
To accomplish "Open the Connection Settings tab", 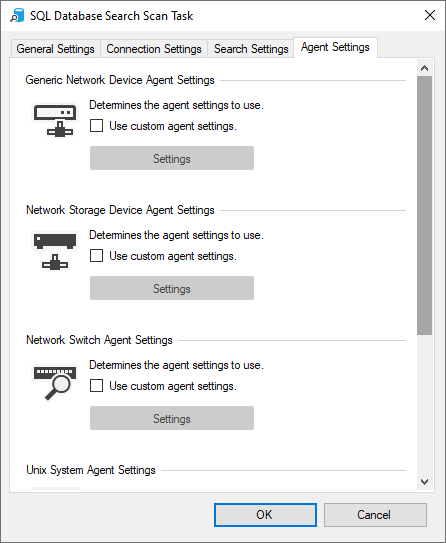I will click(x=154, y=49).
